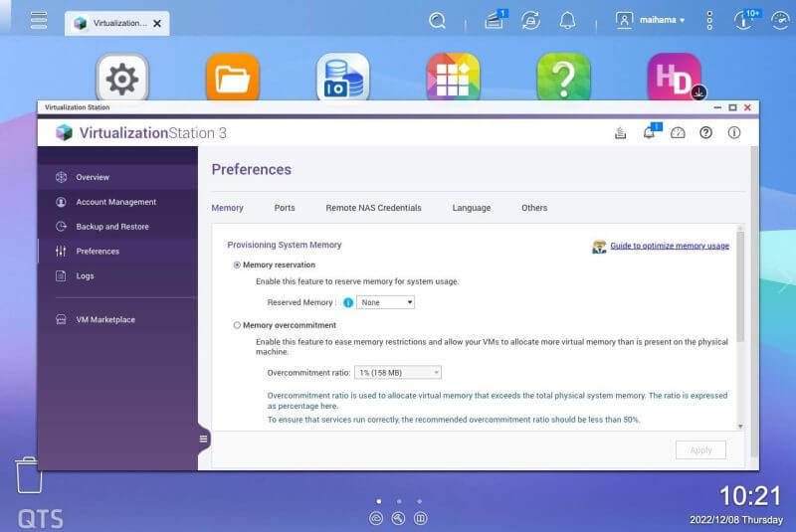Open QTS event notifications bell
The image size is (796, 532).
[567, 21]
